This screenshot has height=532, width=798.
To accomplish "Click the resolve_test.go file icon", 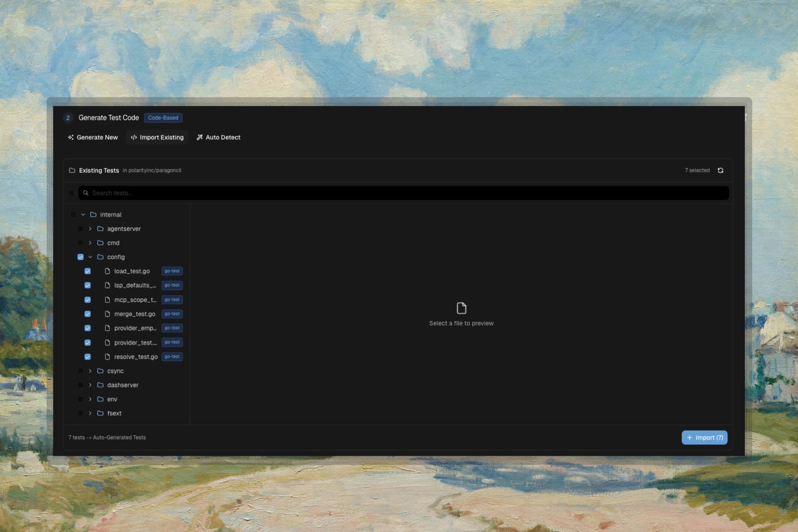I will tap(107, 357).
